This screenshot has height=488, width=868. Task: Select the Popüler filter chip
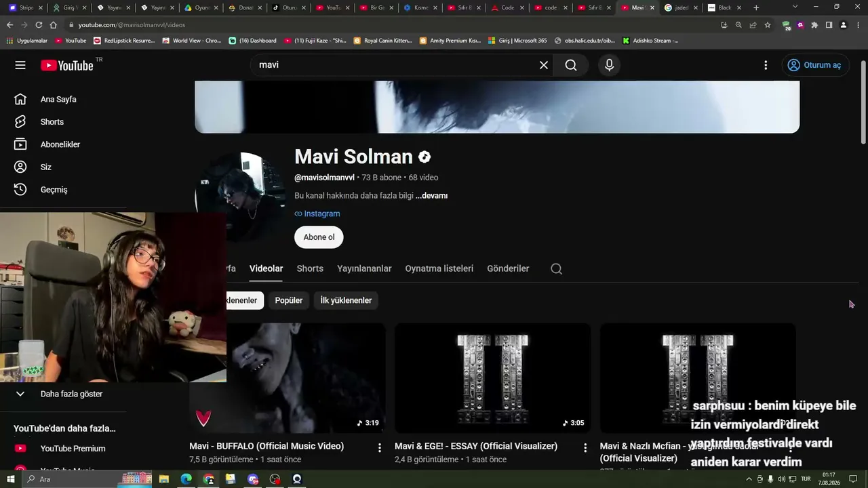pyautogui.click(x=289, y=300)
